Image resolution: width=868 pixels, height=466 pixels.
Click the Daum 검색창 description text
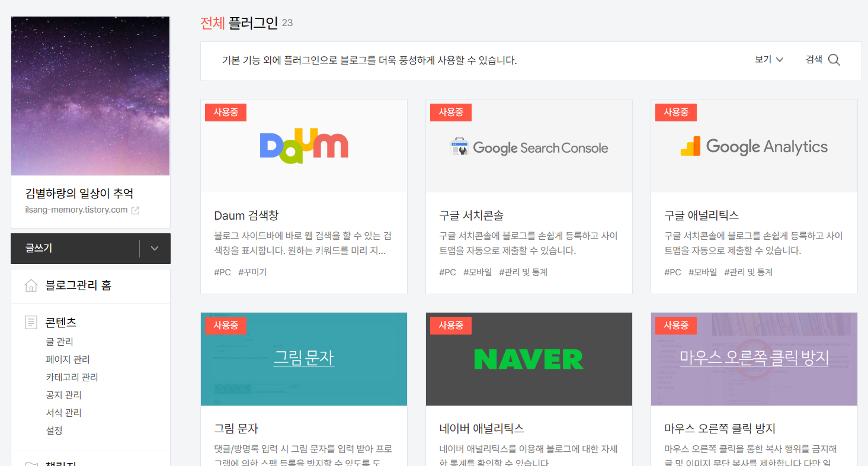(303, 243)
